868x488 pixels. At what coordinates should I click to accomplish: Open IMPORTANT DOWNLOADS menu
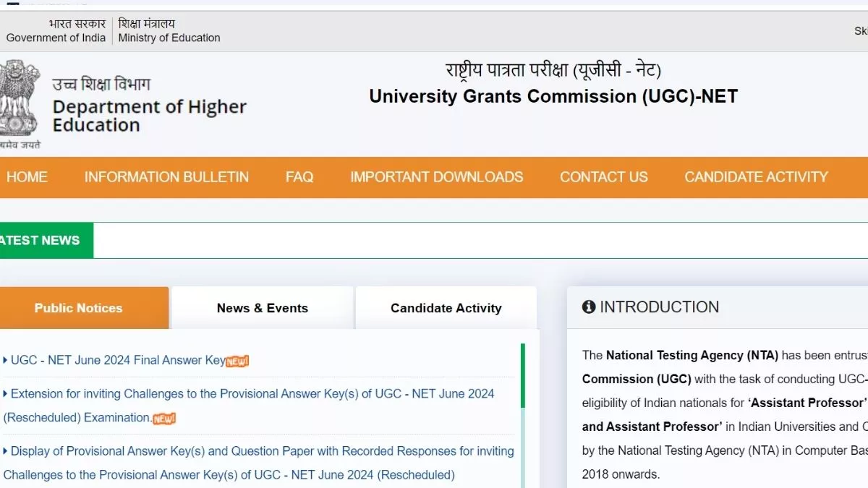436,177
